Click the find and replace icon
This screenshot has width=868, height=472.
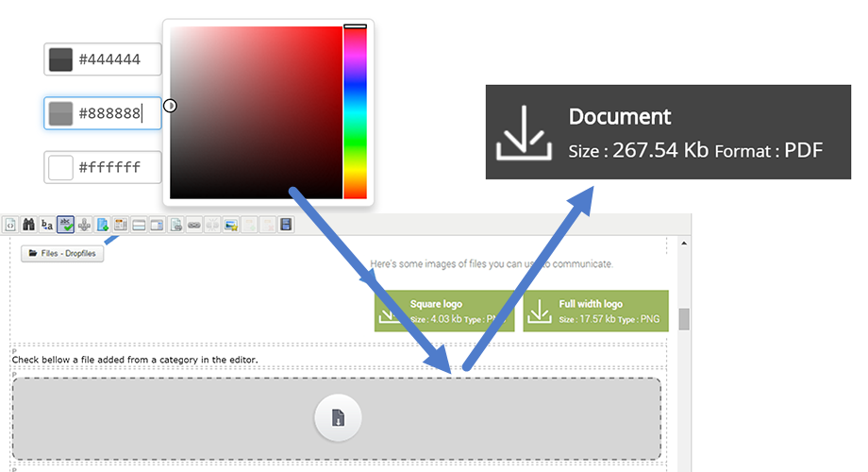(x=46, y=225)
